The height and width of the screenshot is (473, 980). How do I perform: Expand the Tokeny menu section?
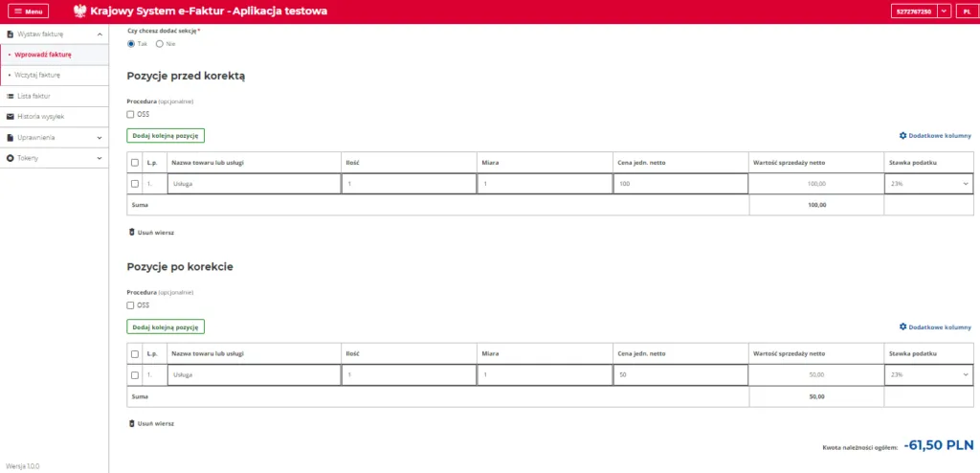[x=100, y=158]
